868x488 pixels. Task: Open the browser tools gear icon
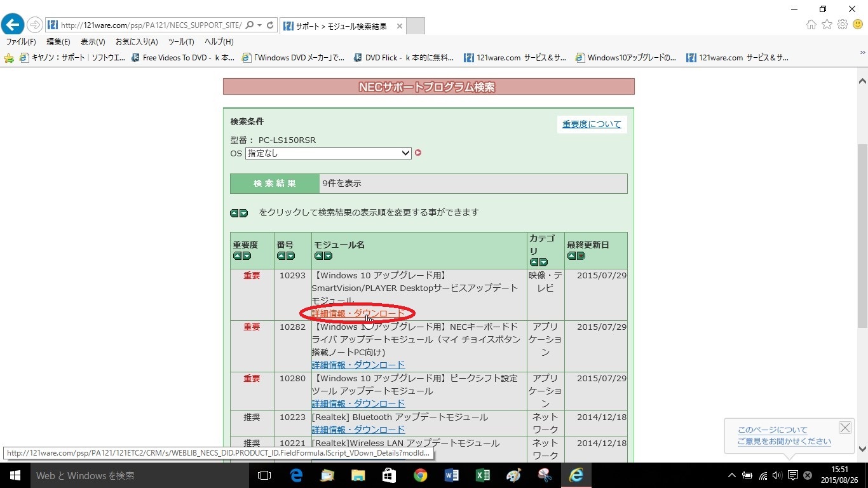[x=843, y=25]
